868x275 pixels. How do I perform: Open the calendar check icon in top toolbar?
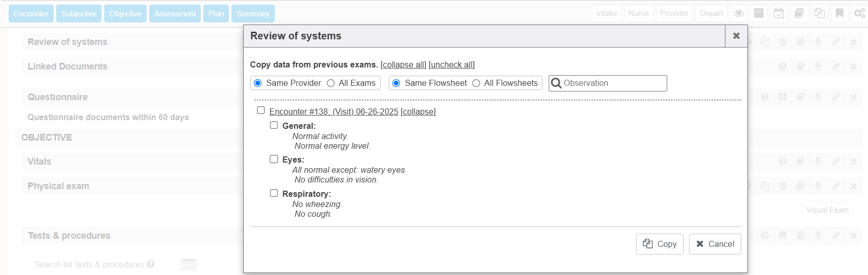pos(779,14)
